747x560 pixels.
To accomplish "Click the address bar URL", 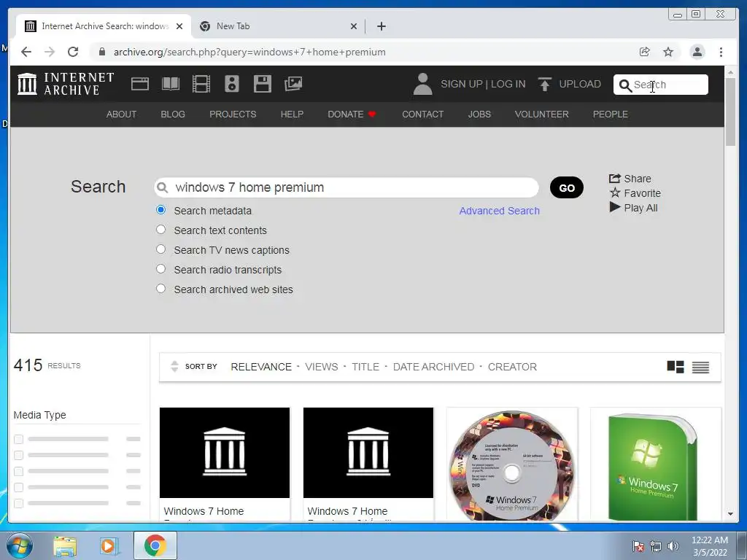I will tap(249, 52).
